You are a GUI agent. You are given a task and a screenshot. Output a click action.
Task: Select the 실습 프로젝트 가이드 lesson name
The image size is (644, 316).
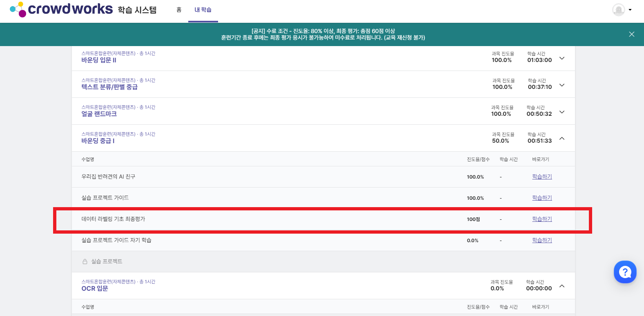(x=105, y=198)
